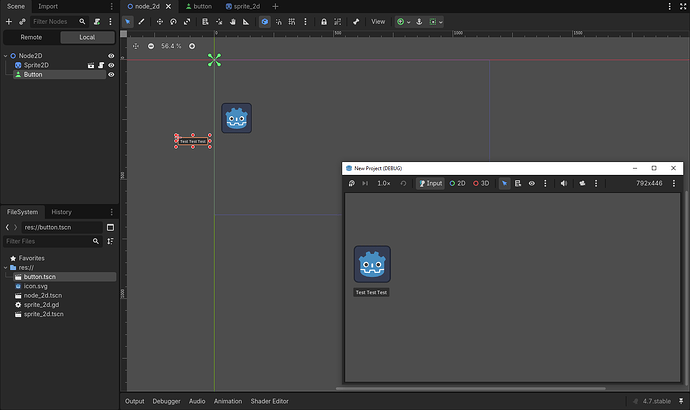Collapse the res:// folder in FileSystem
The image size is (690, 410).
[6, 267]
